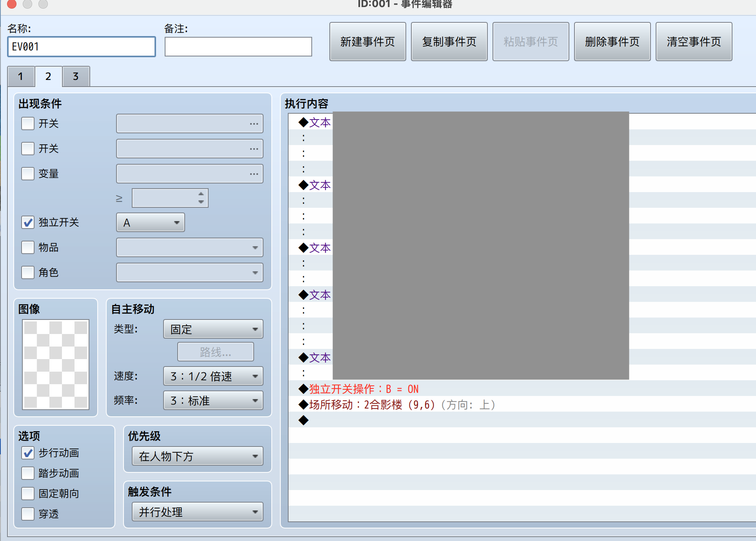
Task: Click the 路线... route button
Action: click(216, 352)
